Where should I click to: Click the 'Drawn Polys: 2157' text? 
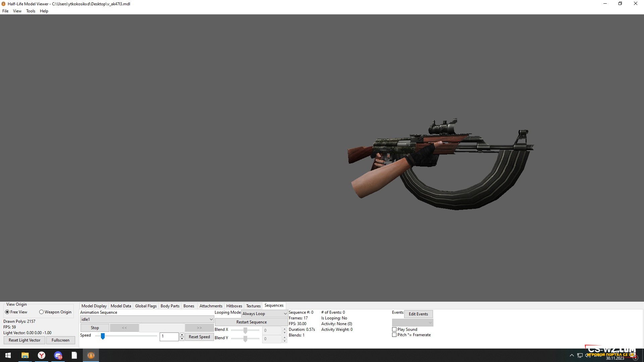19,321
